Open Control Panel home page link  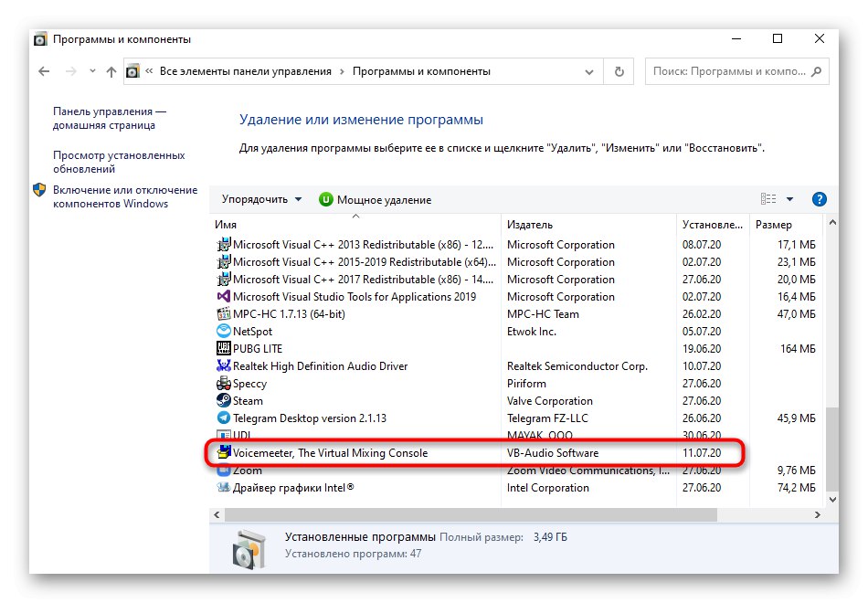(x=110, y=118)
